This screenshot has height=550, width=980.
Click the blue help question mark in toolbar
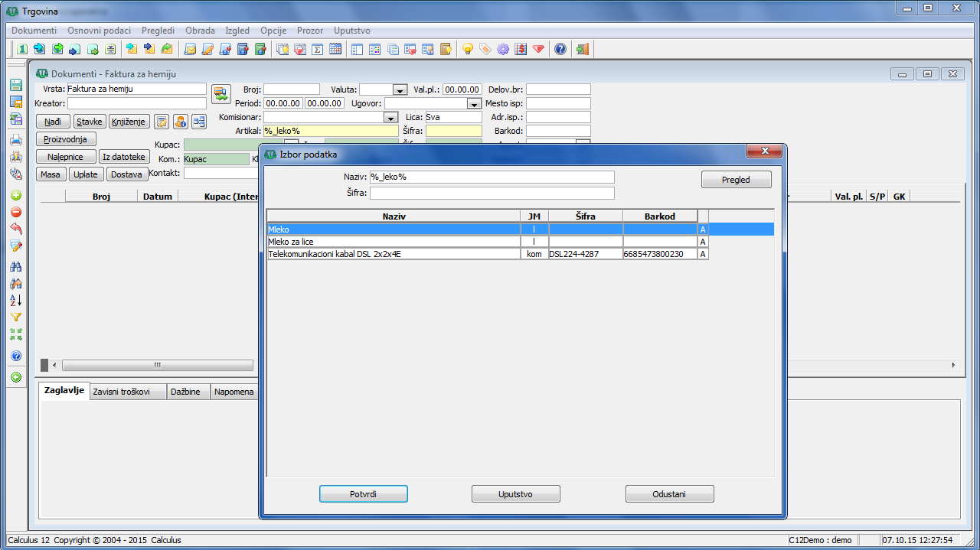pos(560,50)
